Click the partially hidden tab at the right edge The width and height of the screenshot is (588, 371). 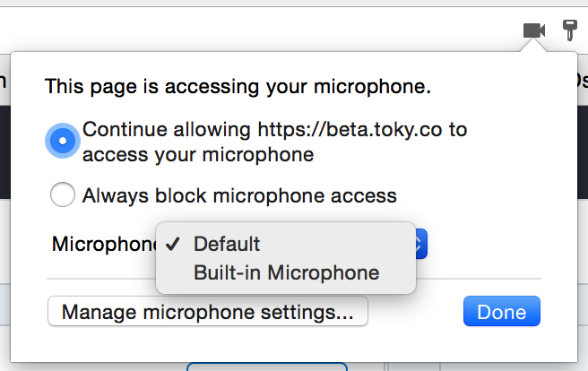(x=583, y=81)
